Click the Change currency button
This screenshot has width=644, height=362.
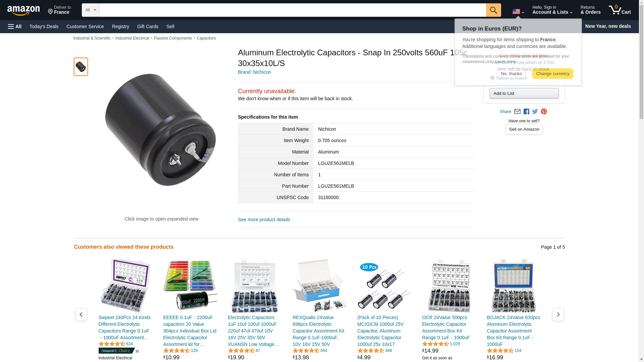coord(552,74)
